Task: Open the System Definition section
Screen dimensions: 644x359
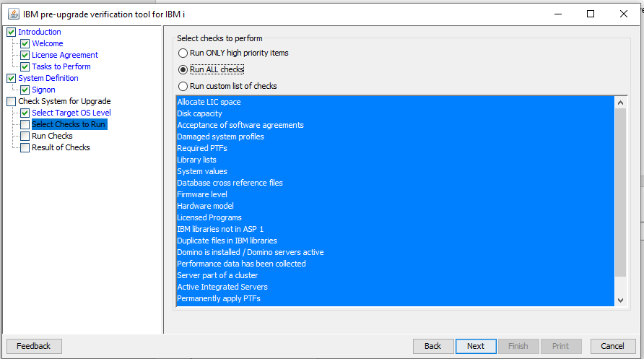Action: click(48, 78)
